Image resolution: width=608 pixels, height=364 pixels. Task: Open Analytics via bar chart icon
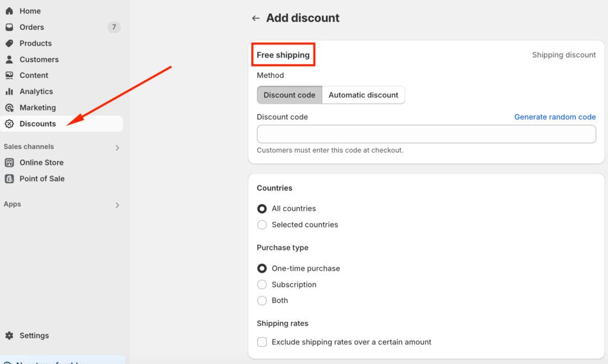coord(9,91)
